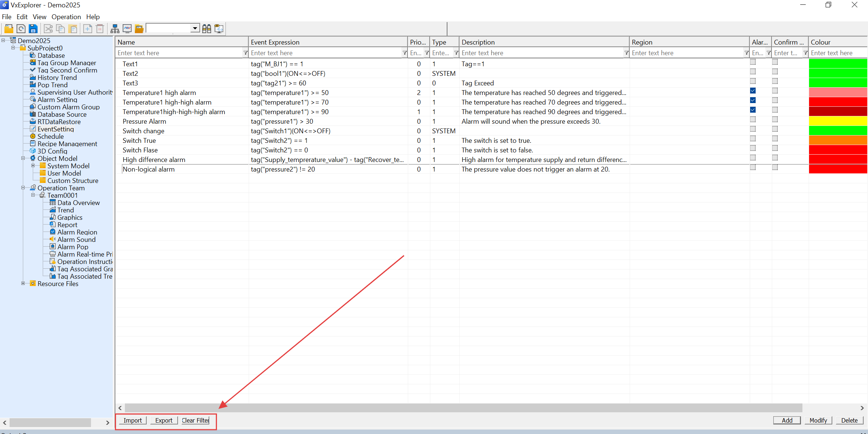The height and width of the screenshot is (434, 868).
Task: Select EventSetting in the tree
Action: coord(56,129)
